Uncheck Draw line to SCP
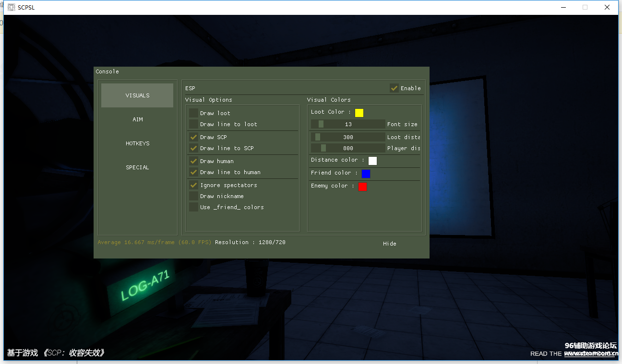 193,148
